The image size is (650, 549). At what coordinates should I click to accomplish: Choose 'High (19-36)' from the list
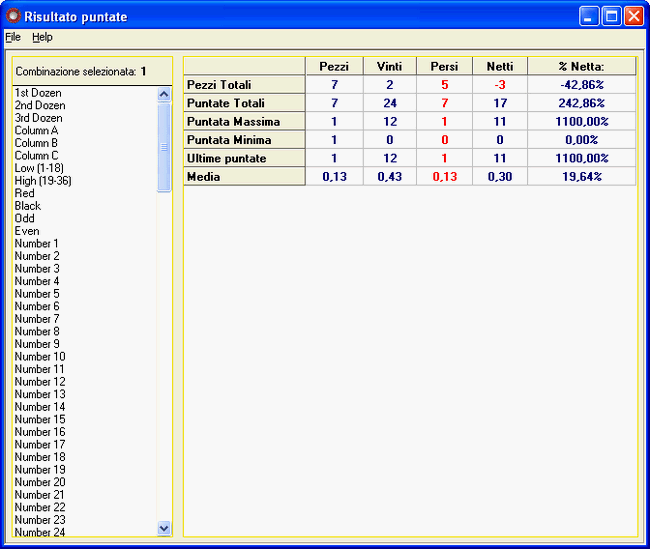pyautogui.click(x=43, y=181)
